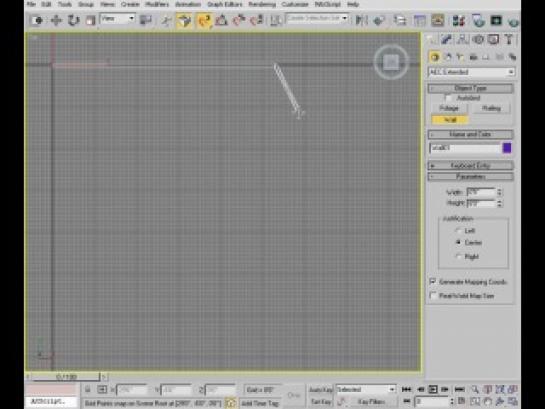This screenshot has width=545, height=409.
Task: Open the AEC Extended category dropdown
Action: (471, 72)
